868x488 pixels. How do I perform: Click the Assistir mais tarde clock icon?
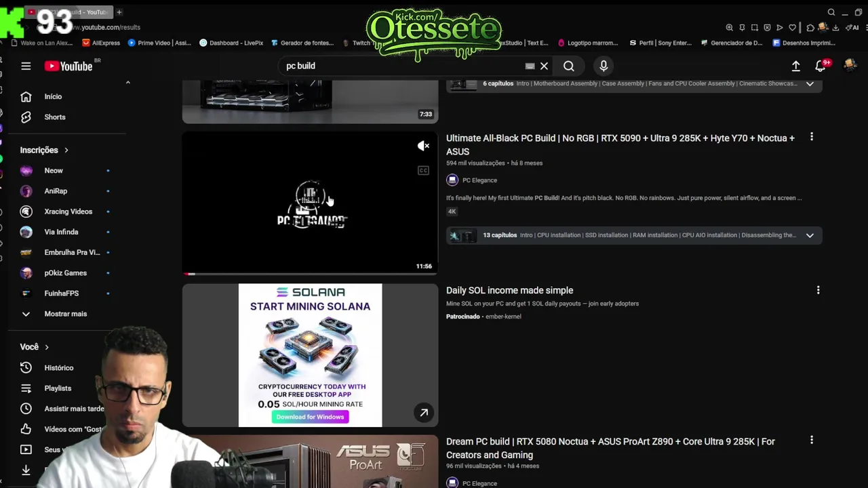[x=26, y=409]
